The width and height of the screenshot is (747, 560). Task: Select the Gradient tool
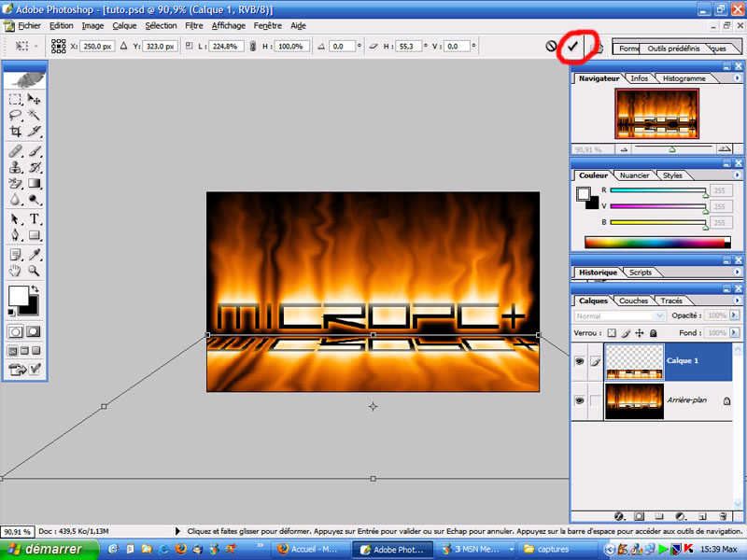coord(34,183)
